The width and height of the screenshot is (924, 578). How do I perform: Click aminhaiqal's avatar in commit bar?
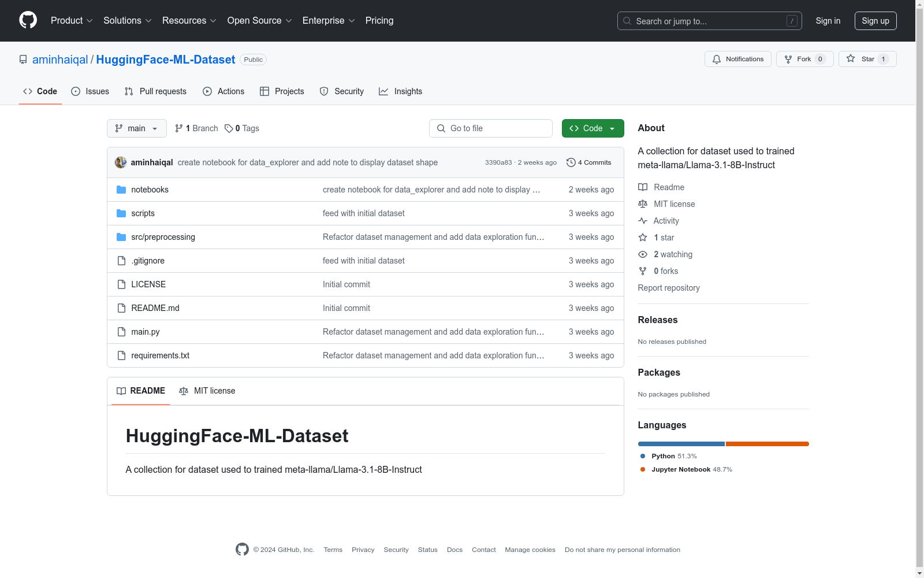[121, 162]
